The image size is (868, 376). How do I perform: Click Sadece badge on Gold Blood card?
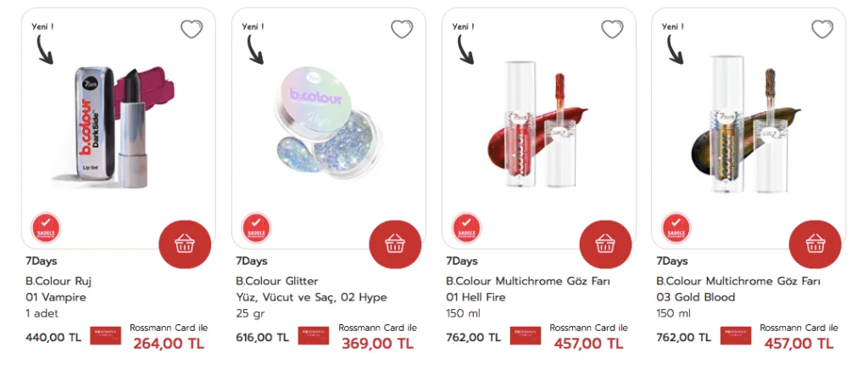tap(676, 227)
